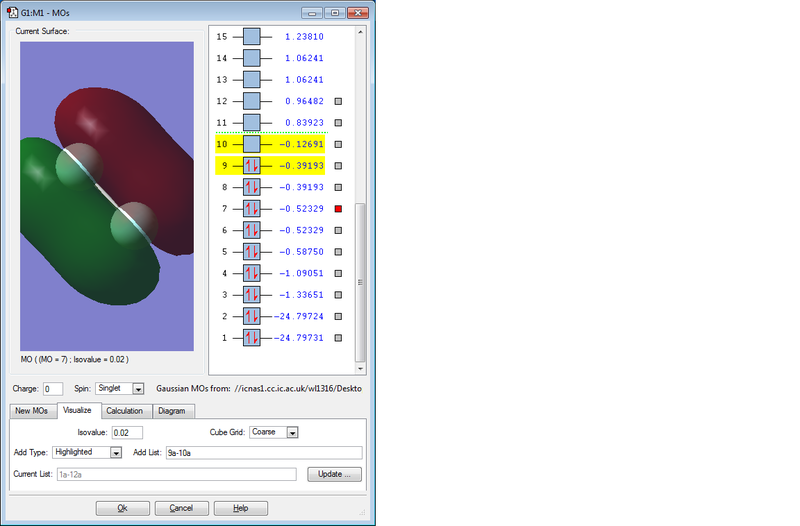Select the occupied box of orbital 5
This screenshot has height=526, width=800.
point(252,252)
